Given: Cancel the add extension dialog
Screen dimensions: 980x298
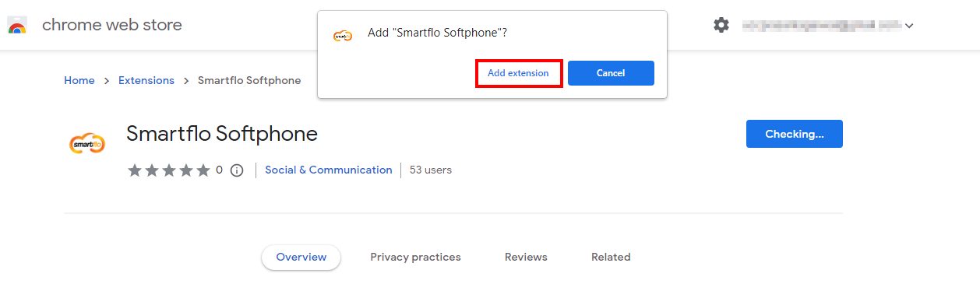Looking at the screenshot, I should coord(611,73).
